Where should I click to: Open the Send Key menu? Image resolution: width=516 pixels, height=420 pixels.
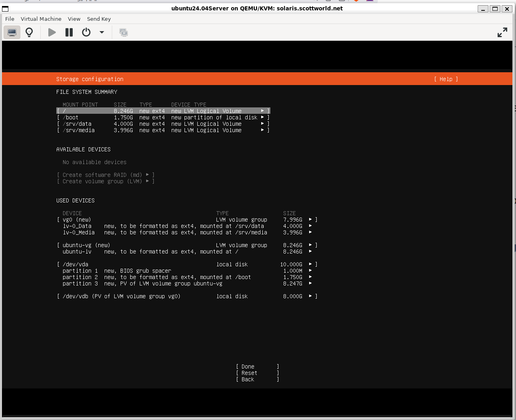[x=99, y=19]
